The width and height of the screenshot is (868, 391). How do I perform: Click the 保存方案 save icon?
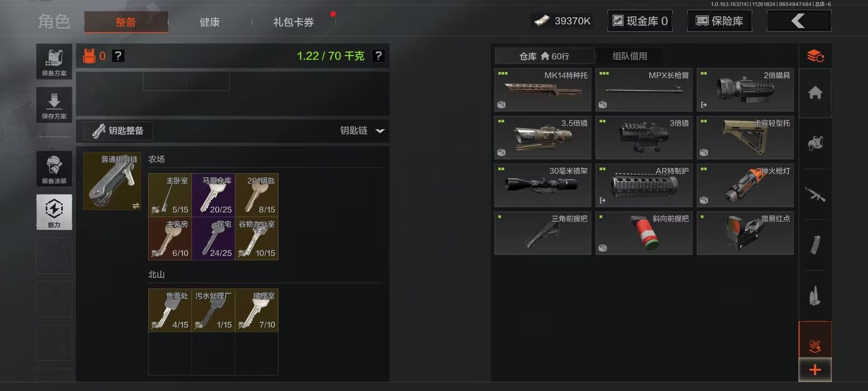(x=54, y=105)
